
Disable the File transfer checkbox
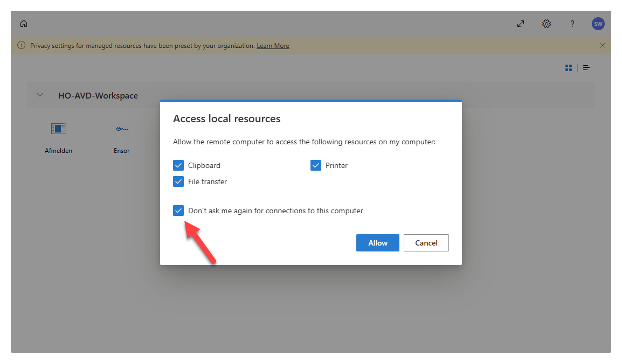pos(178,181)
